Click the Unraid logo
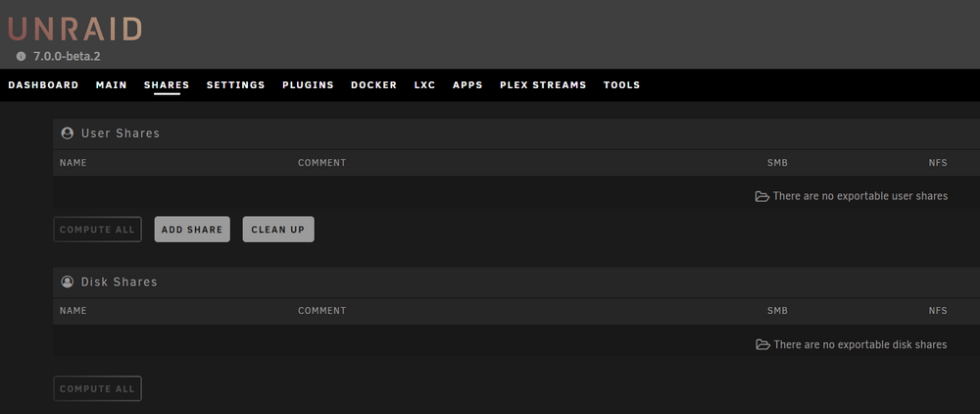The image size is (980, 414). (x=75, y=29)
